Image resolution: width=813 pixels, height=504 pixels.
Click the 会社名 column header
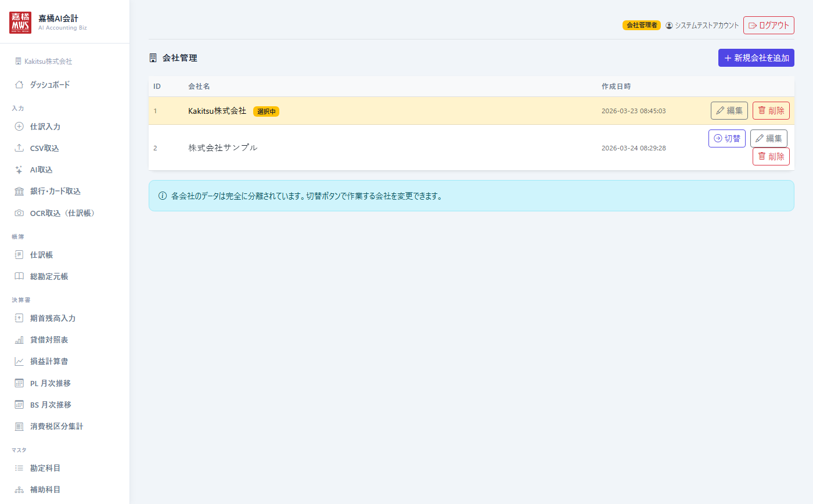[199, 87]
